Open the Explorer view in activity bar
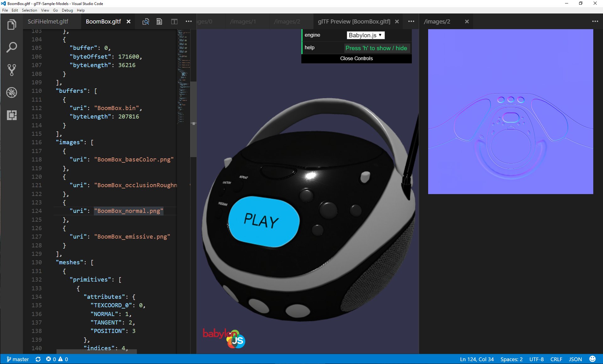 coord(12,24)
